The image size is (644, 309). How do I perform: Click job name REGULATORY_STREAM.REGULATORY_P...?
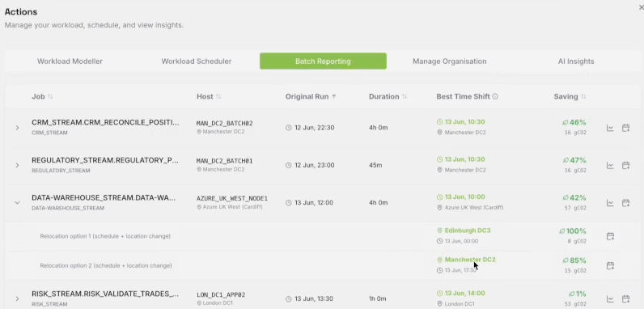[105, 160]
